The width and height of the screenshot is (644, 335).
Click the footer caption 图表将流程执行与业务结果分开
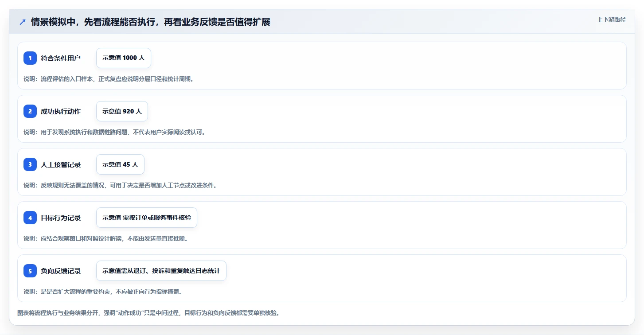[148, 313]
